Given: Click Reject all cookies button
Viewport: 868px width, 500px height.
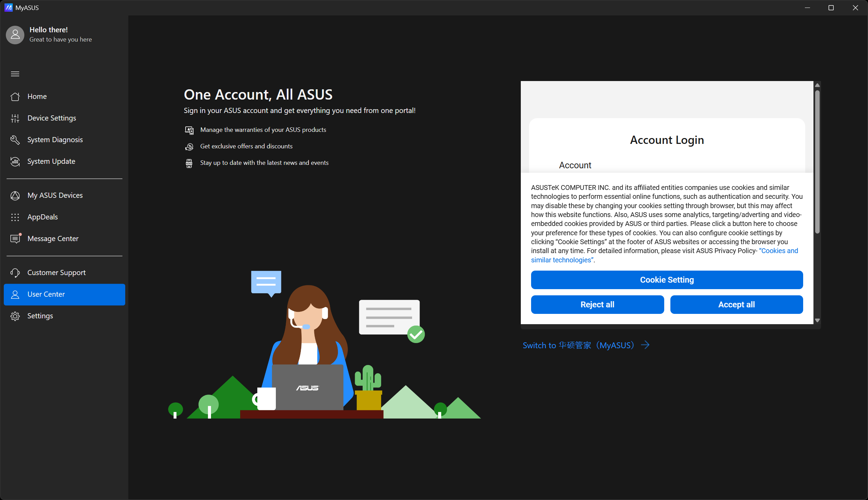Looking at the screenshot, I should pyautogui.click(x=597, y=305).
